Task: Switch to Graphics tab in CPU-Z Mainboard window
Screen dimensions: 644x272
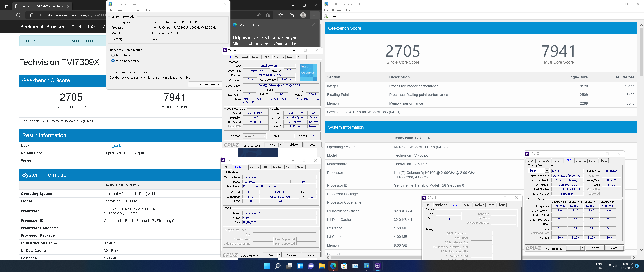Action: (277, 167)
